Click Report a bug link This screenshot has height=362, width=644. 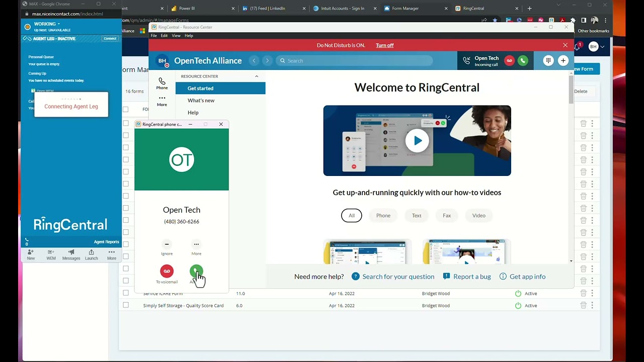(467, 277)
